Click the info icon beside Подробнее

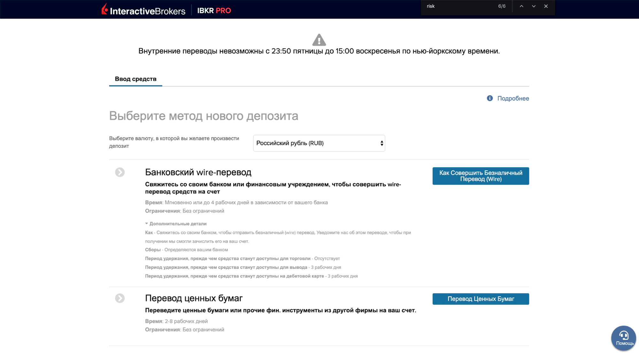click(x=489, y=98)
